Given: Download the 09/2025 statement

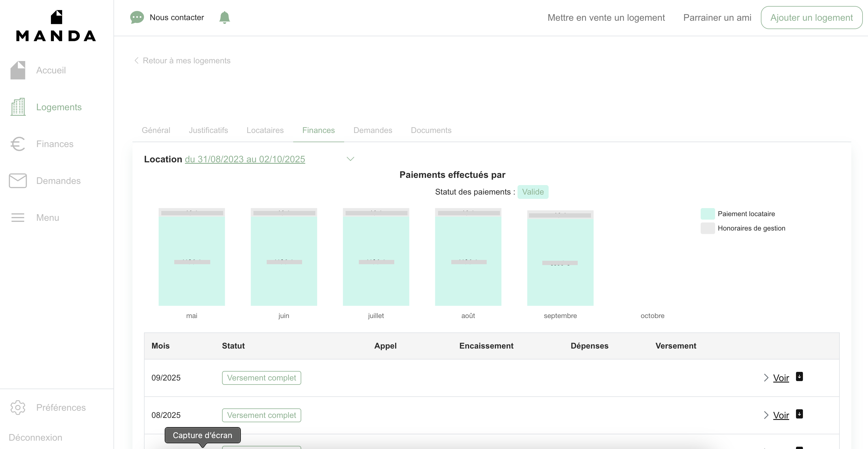Looking at the screenshot, I should click(799, 376).
